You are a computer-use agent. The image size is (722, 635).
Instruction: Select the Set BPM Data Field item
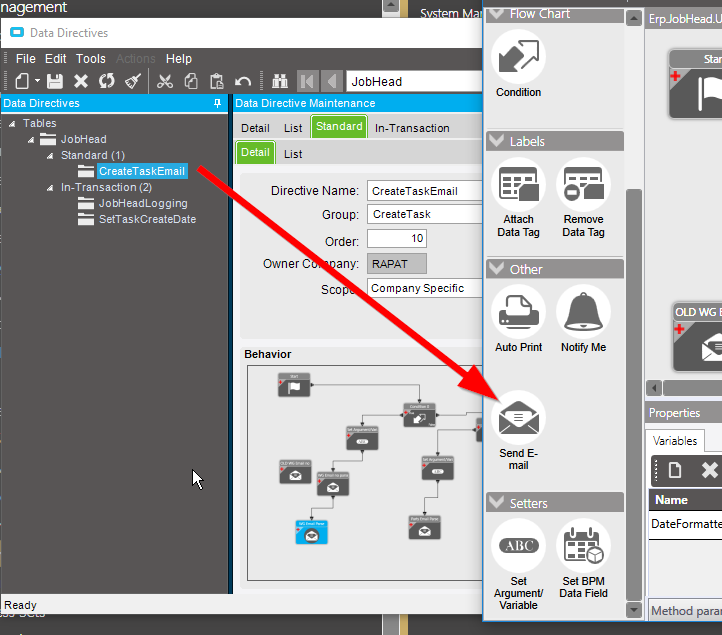(x=583, y=559)
